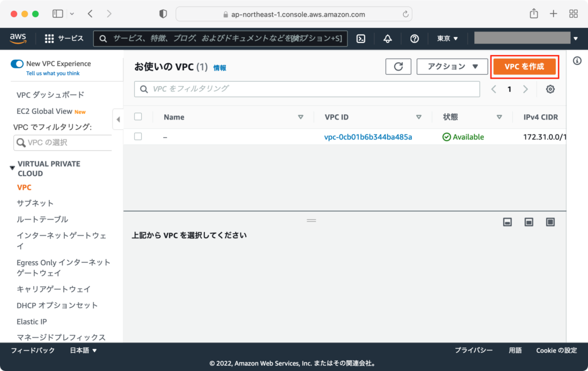The image size is (588, 371).
Task: Focus the AWS services search bar
Action: coord(220,38)
